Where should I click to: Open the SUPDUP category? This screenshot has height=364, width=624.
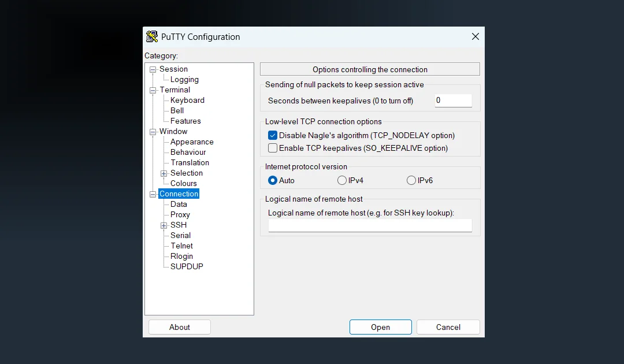pos(187,266)
